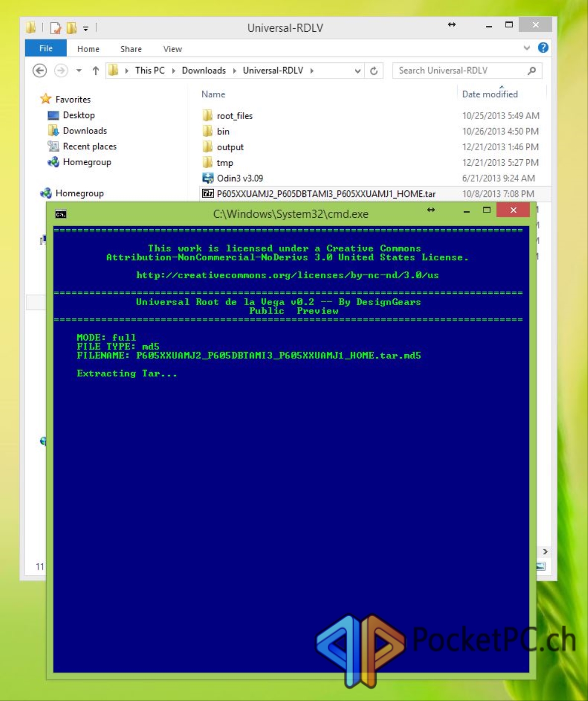Open Recent places in navigation pane
588x701 pixels.
tap(89, 146)
